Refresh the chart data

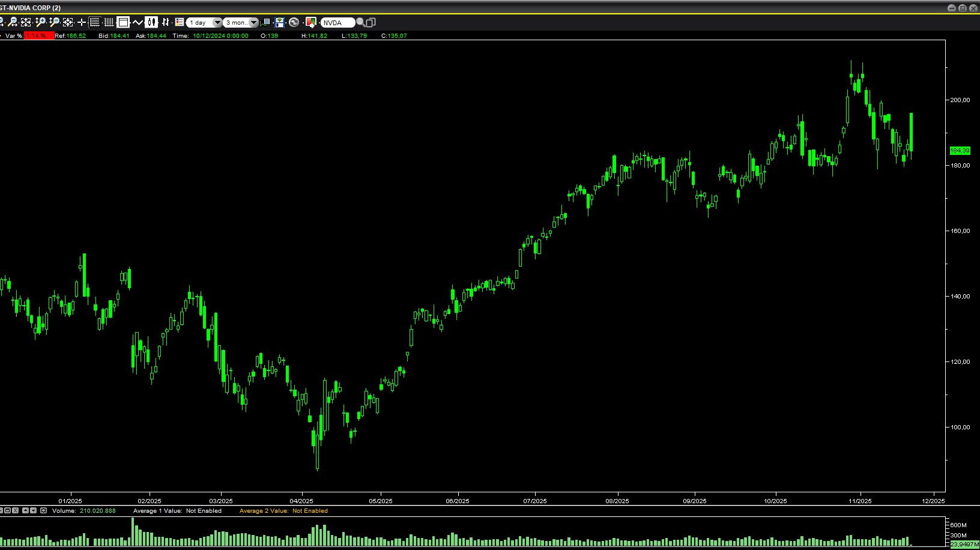click(x=294, y=22)
